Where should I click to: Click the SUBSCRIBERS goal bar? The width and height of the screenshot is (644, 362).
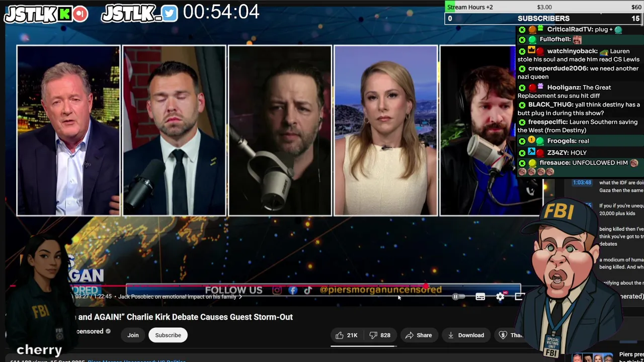tap(543, 19)
